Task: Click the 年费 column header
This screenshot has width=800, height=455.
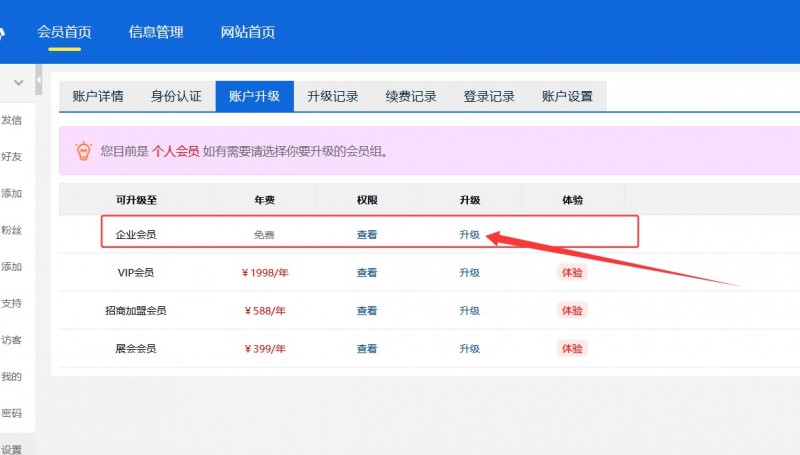Action: tap(265, 200)
